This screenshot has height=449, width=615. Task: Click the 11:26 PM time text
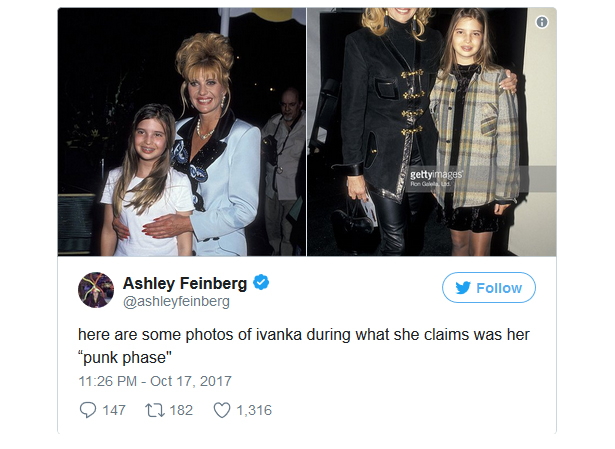[107, 381]
